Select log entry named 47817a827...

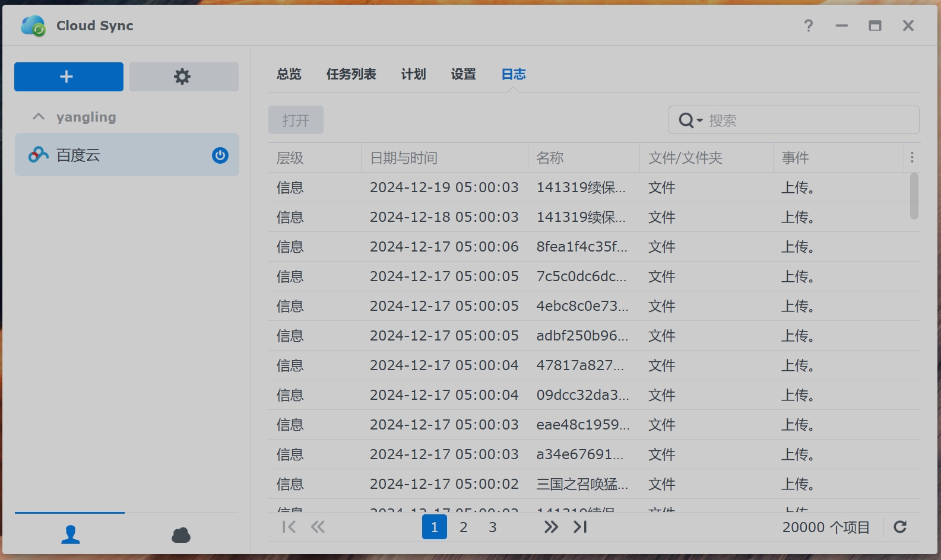(594, 365)
